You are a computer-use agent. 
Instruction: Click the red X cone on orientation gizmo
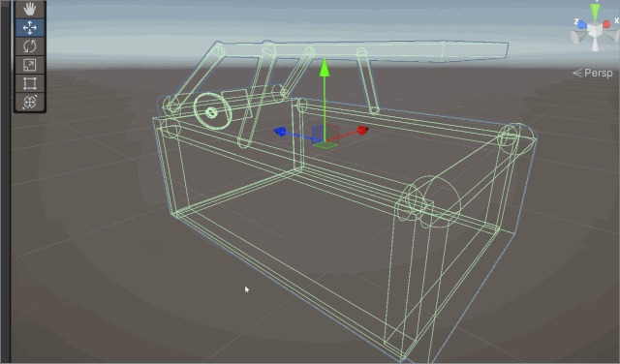pos(606,24)
